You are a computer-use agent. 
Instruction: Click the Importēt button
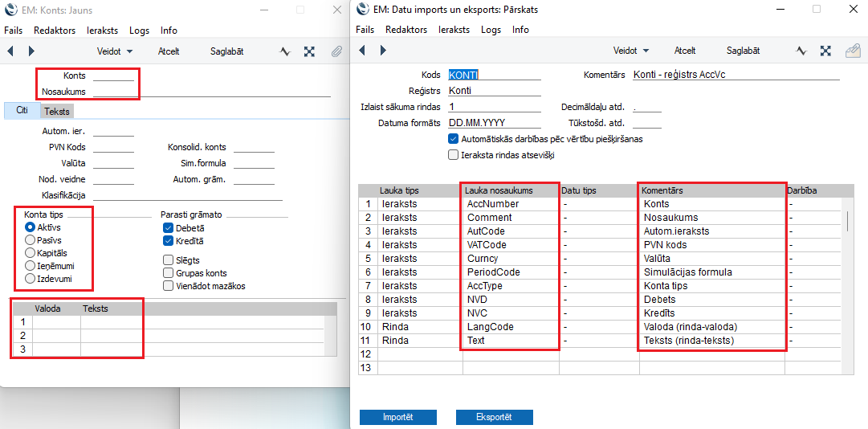click(397, 418)
